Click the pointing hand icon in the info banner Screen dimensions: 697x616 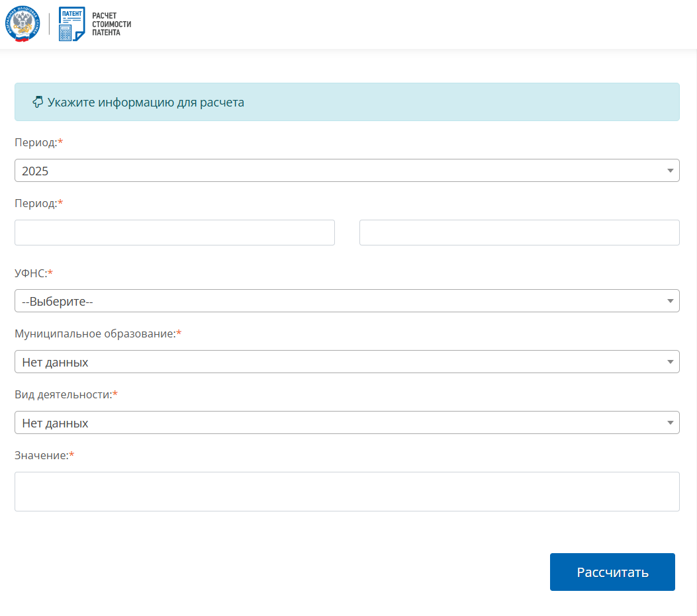point(38,102)
